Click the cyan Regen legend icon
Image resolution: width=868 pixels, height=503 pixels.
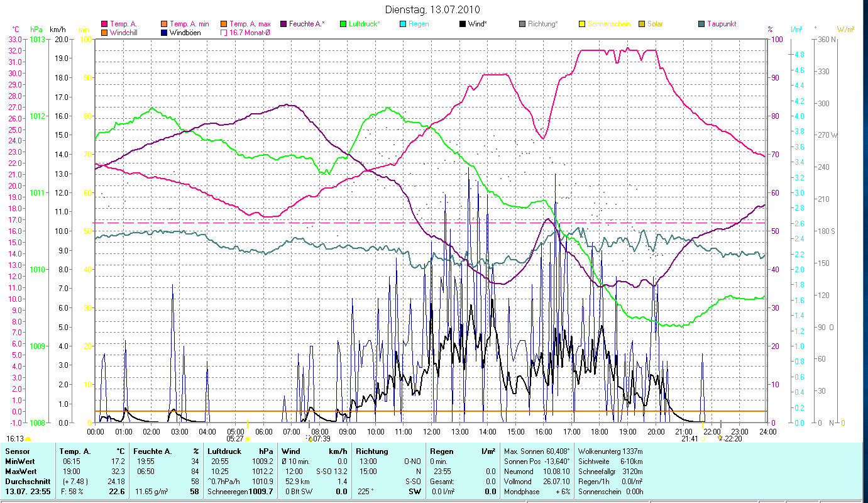coord(403,24)
